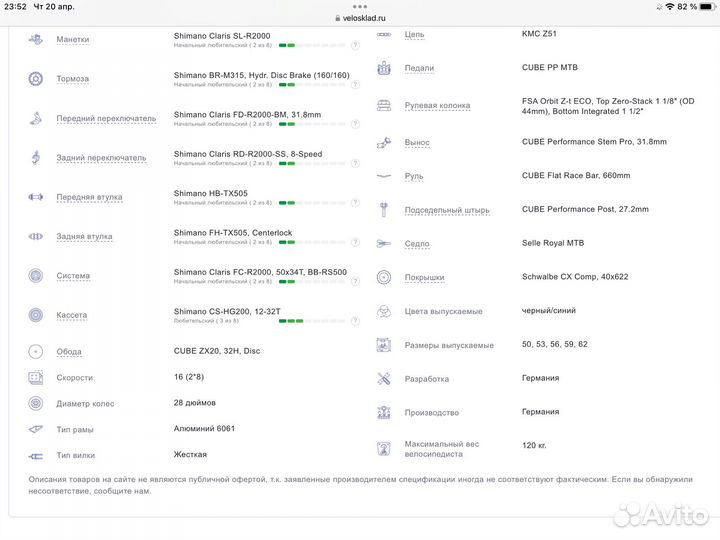Screen dimensions: 720x540
Task: Select the text '50, 53, 56, 59, 62'
Action: [x=555, y=344]
